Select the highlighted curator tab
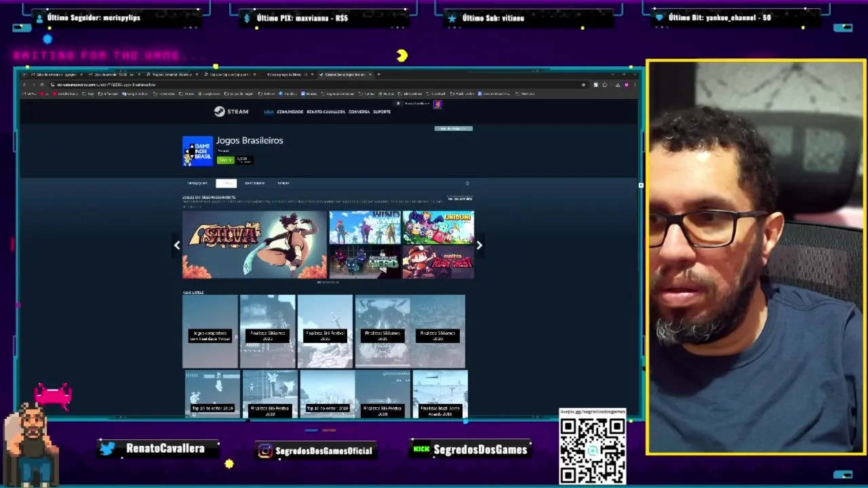Screen dimensions: 868x488 tap(226, 183)
